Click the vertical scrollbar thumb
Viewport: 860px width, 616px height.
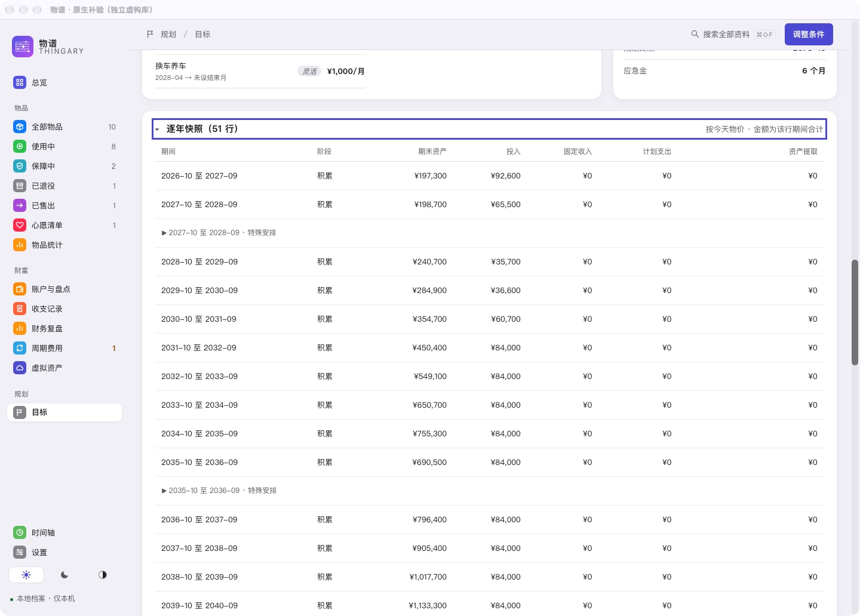coord(855,312)
